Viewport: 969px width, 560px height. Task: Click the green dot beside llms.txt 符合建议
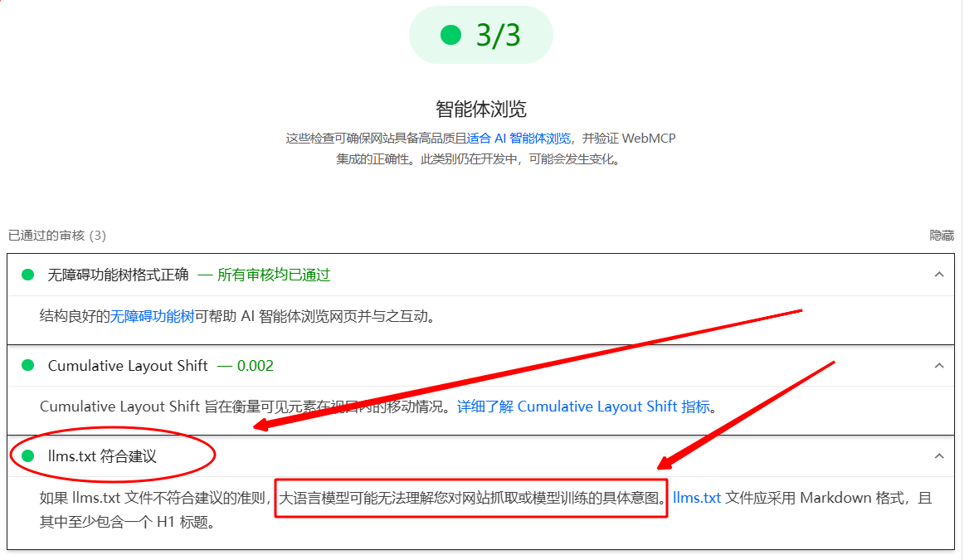28,456
